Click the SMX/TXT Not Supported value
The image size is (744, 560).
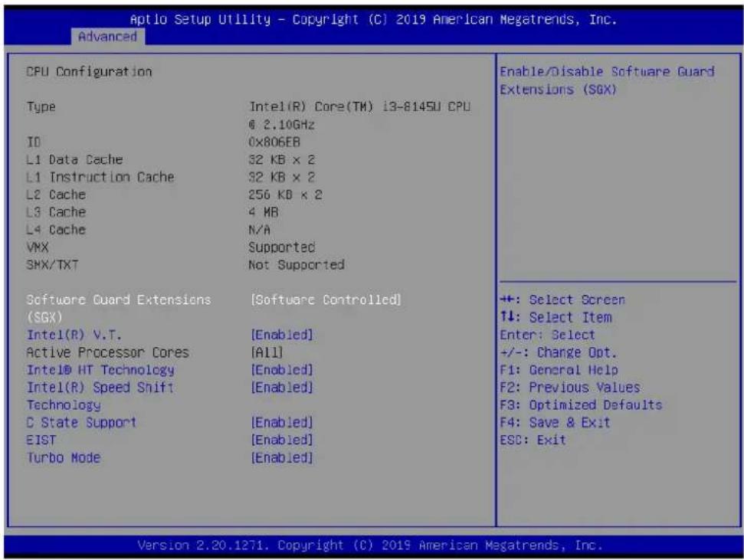[297, 265]
